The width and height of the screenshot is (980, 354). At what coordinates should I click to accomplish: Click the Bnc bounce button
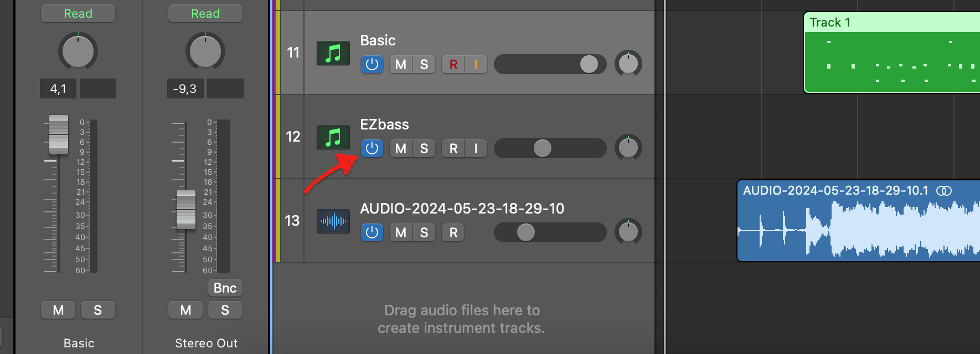pos(225,288)
